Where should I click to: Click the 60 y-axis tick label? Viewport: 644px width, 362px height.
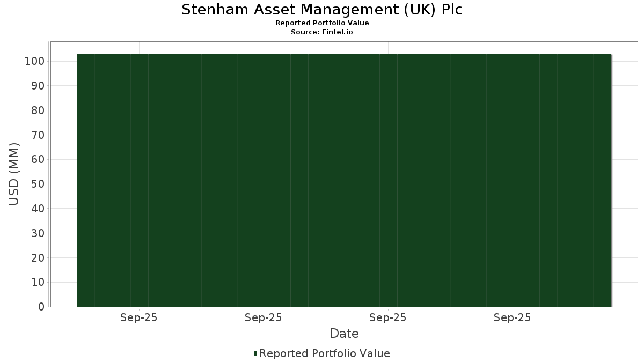click(x=37, y=159)
